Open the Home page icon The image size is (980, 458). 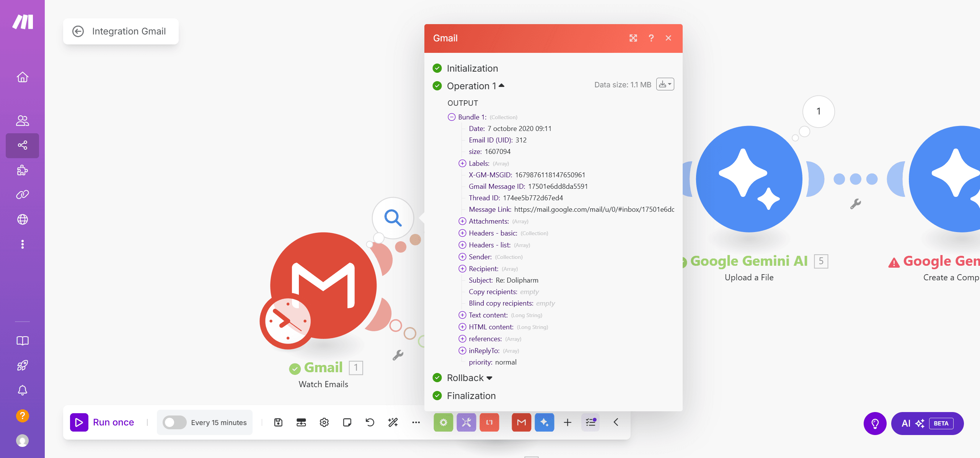[x=23, y=77]
